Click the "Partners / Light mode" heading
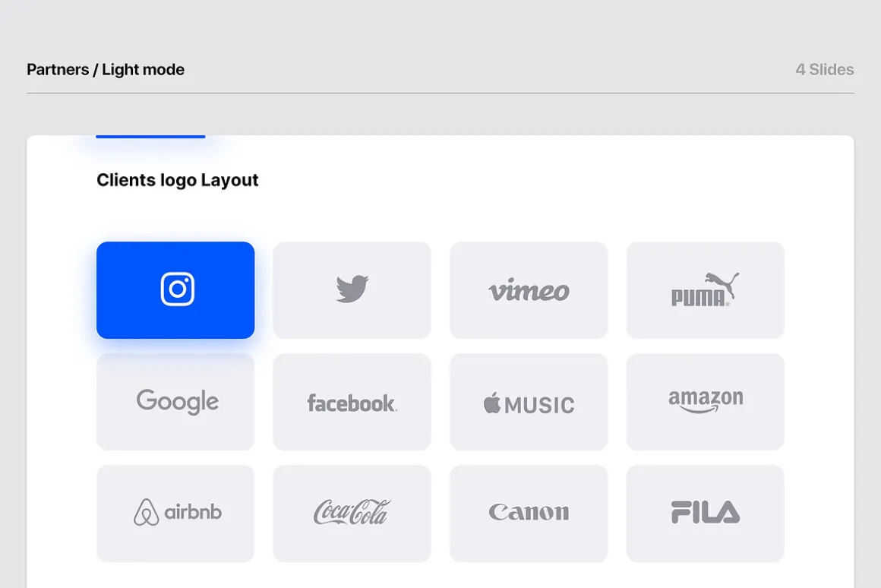This screenshot has height=588, width=881. (x=106, y=70)
